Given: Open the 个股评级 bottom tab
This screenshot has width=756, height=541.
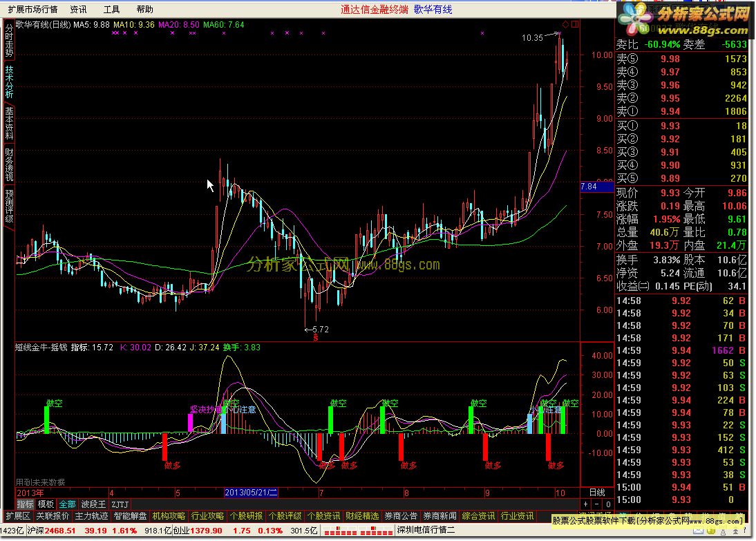Looking at the screenshot, I should pos(285,516).
